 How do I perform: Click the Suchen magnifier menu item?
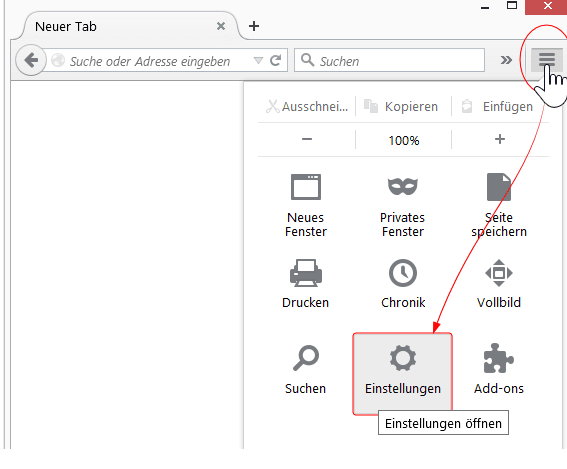[x=306, y=369]
